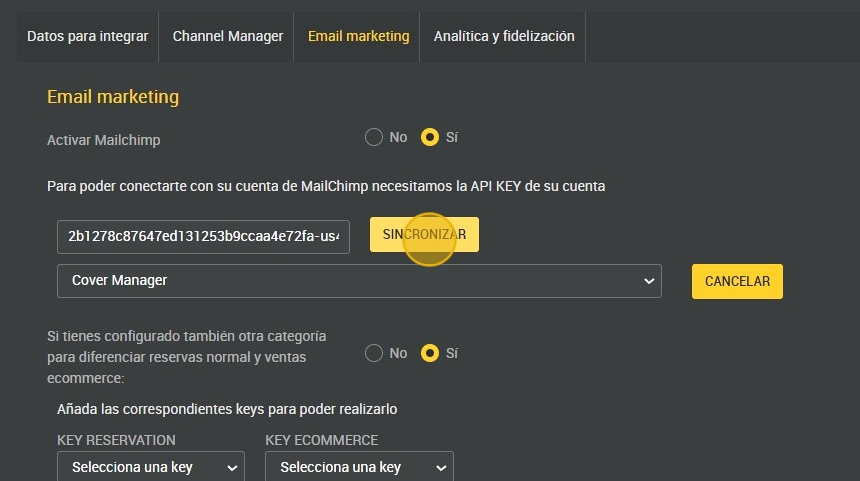Expand the KEY RESERVATION key selector

(150, 467)
